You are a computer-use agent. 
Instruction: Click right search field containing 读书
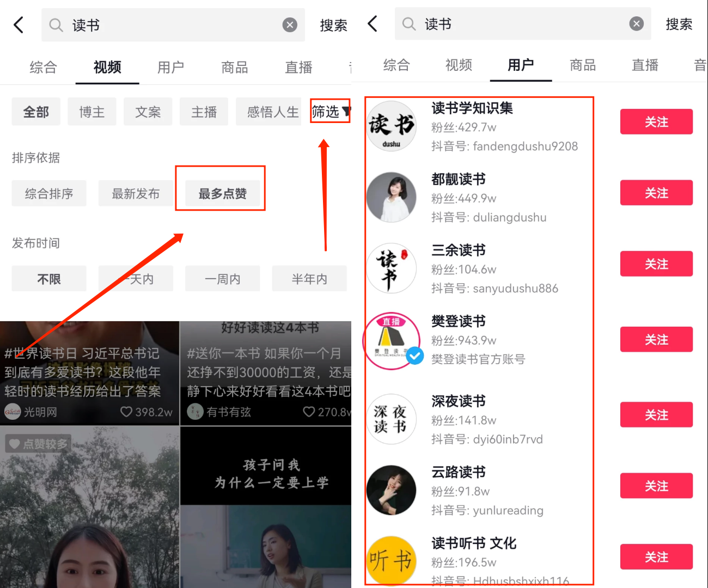point(523,23)
